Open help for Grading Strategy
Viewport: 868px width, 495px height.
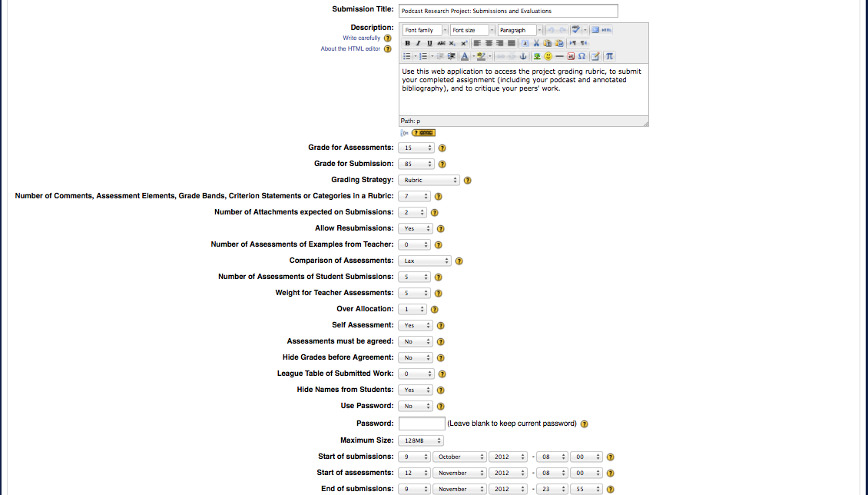click(x=468, y=181)
